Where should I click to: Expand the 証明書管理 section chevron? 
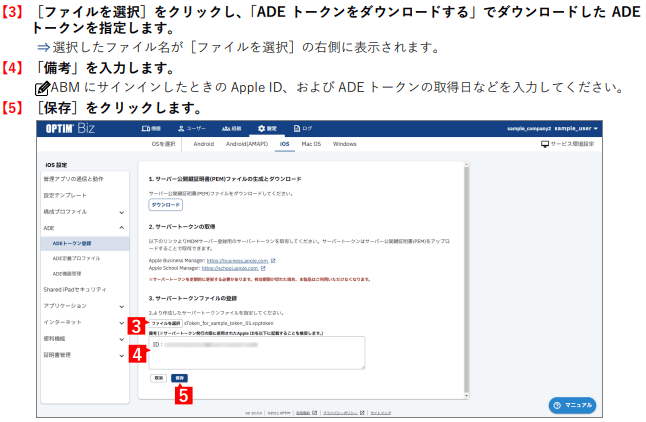pyautogui.click(x=122, y=356)
